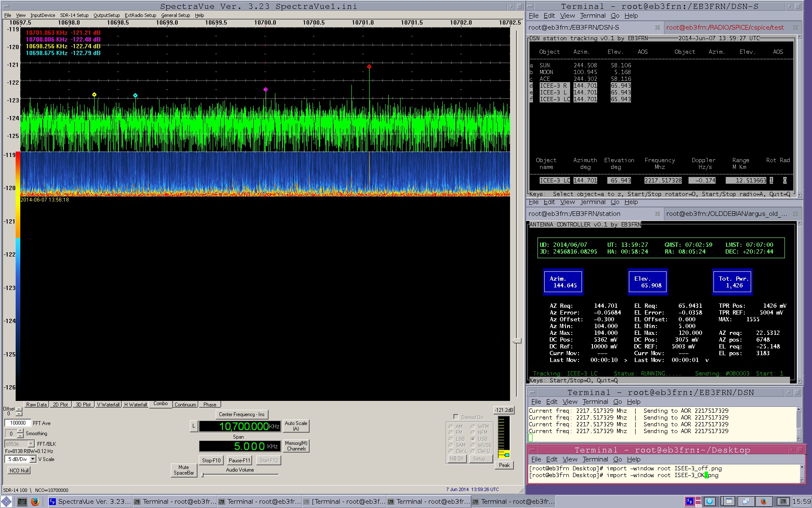Click the yellow marker diamond on spectrum
The image size is (812, 508).
[x=94, y=94]
